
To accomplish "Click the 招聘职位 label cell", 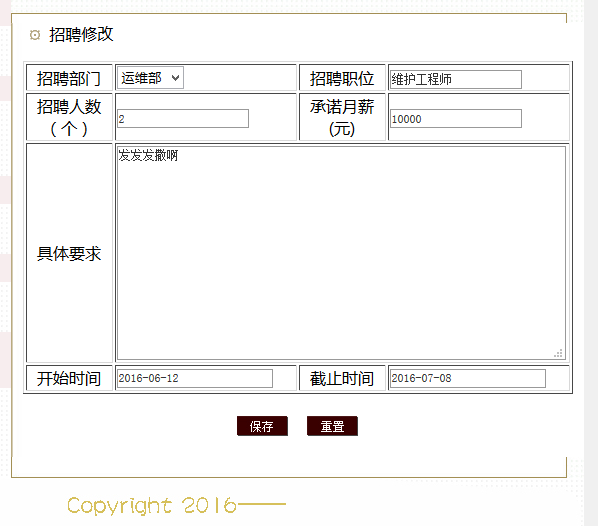I will pyautogui.click(x=342, y=78).
